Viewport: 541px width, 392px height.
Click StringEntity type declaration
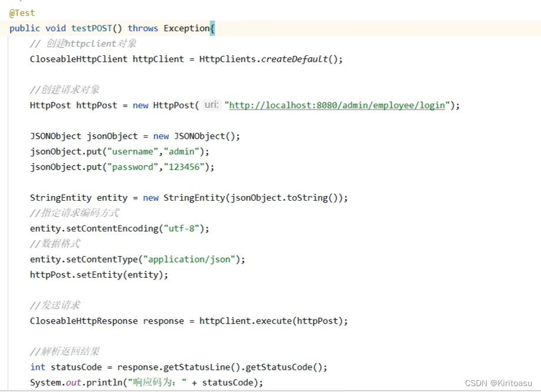coord(61,198)
